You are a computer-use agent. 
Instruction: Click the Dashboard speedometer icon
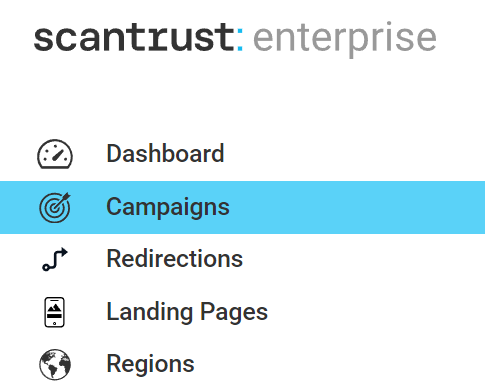click(55, 154)
